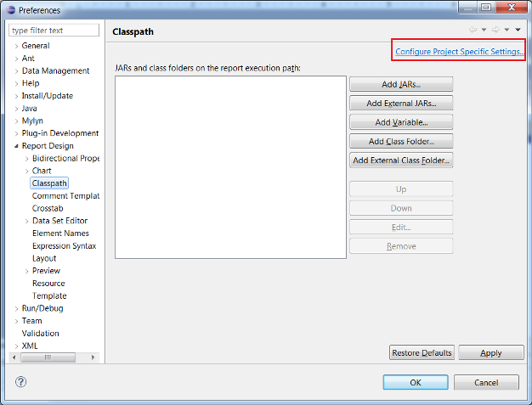Expand the Preview sub-node

coord(27,271)
